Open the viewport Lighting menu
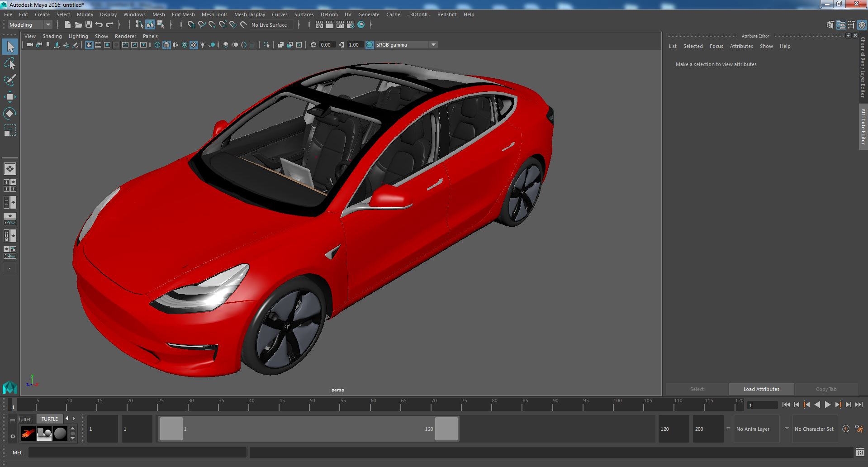Viewport: 868px width, 467px height. click(x=78, y=36)
